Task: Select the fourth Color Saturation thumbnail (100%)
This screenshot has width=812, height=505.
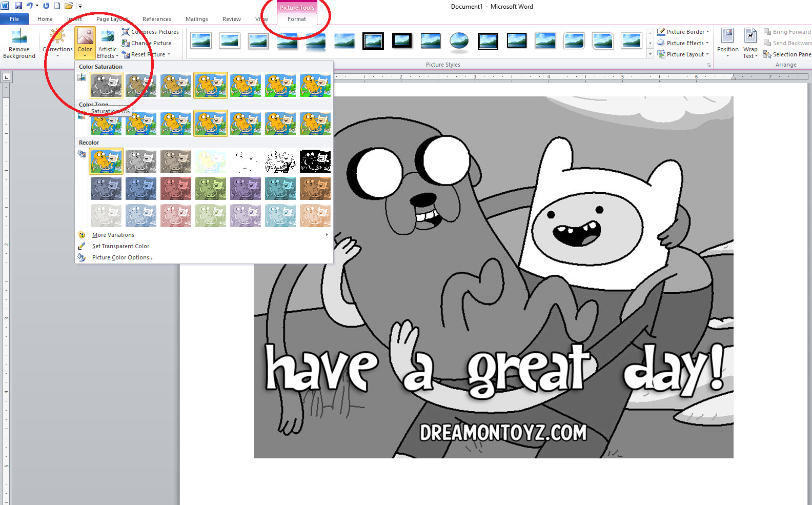Action: point(211,85)
